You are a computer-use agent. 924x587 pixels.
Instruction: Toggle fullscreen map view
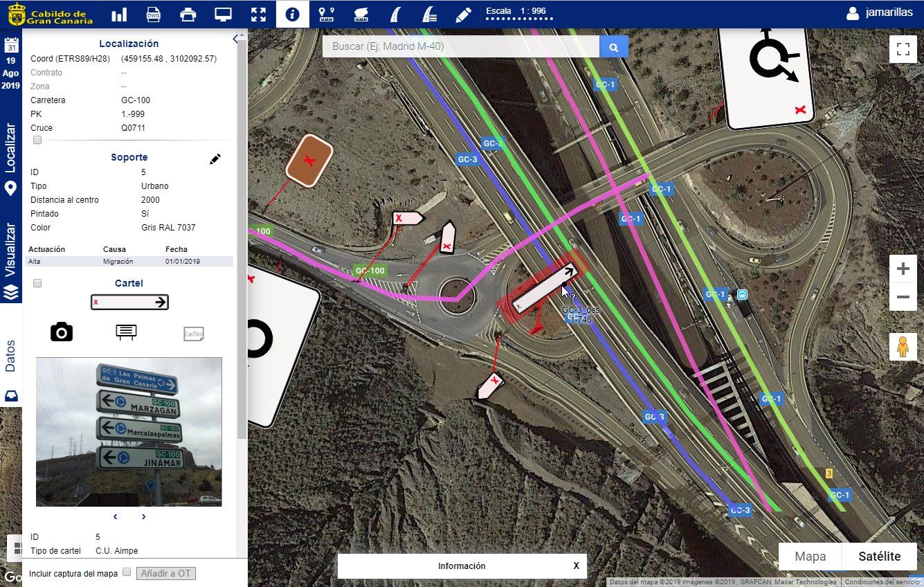pos(903,49)
